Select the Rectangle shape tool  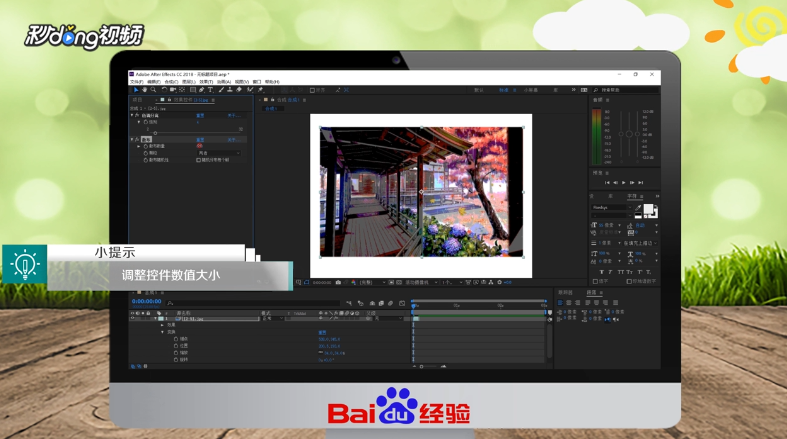point(193,90)
